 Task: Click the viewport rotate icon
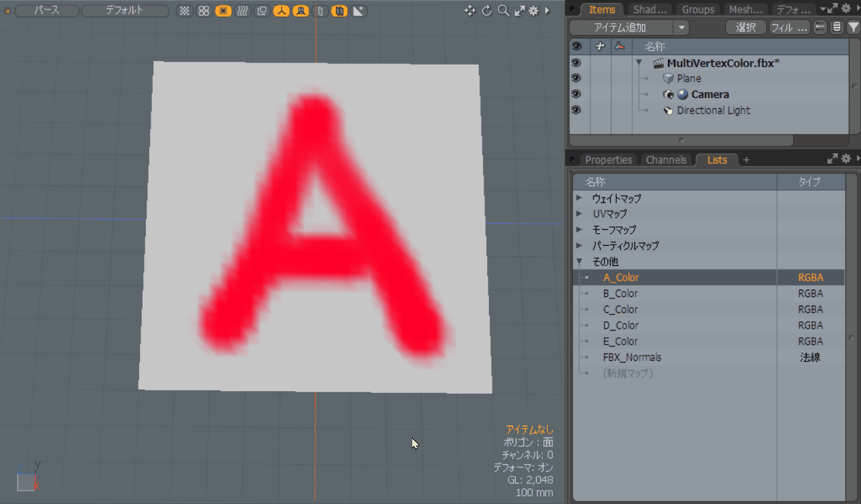(x=486, y=11)
